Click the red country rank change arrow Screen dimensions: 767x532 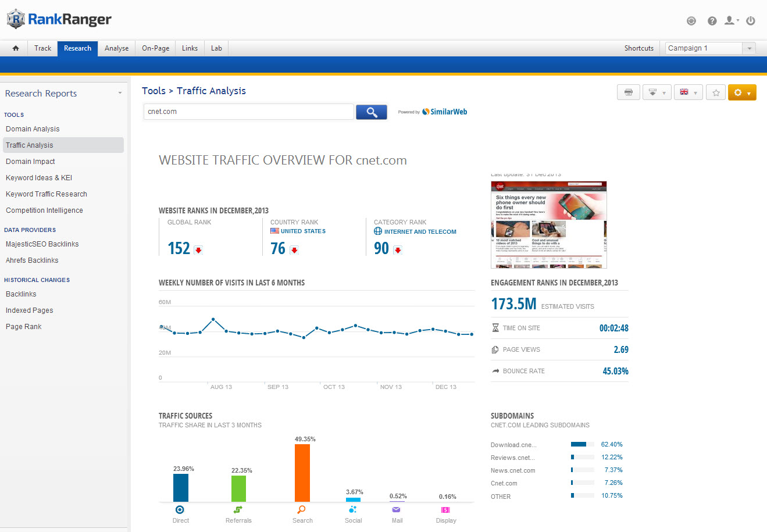[294, 250]
